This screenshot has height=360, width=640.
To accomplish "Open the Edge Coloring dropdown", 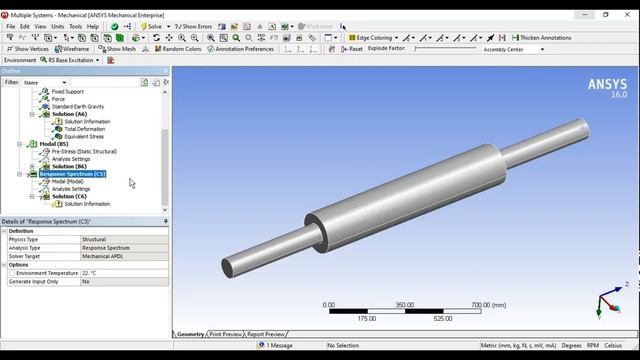I will pos(396,38).
